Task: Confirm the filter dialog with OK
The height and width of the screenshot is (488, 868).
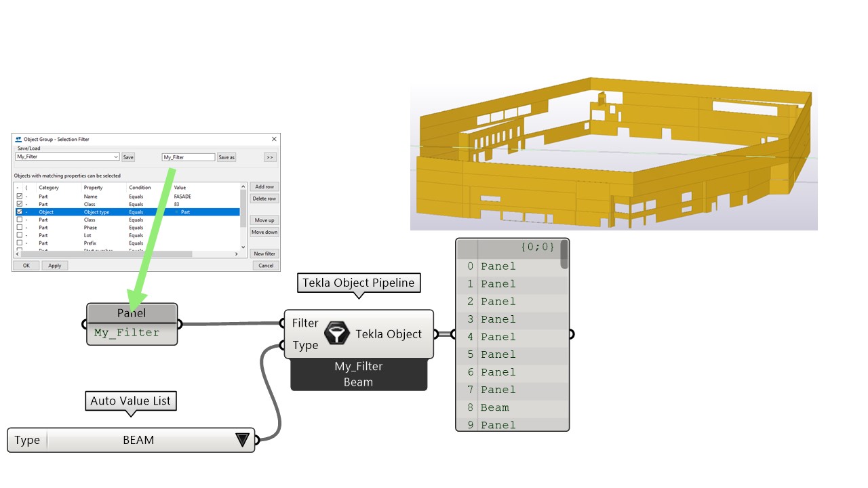Action: 26,266
